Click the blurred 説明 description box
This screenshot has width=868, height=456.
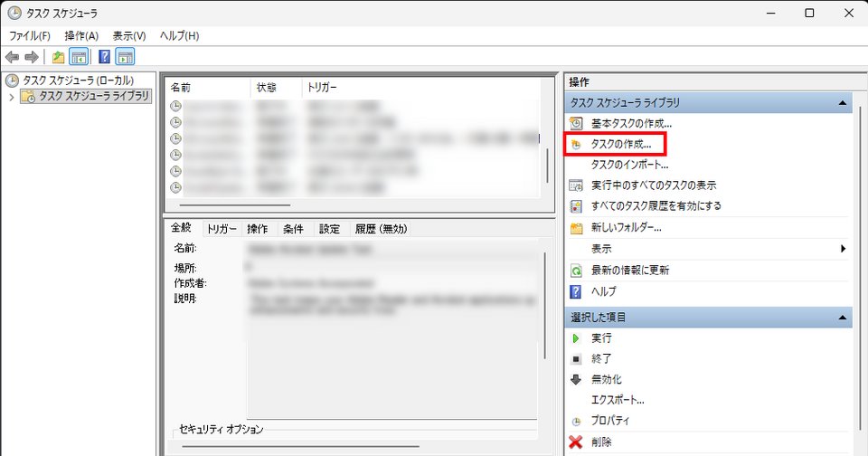coord(392,355)
